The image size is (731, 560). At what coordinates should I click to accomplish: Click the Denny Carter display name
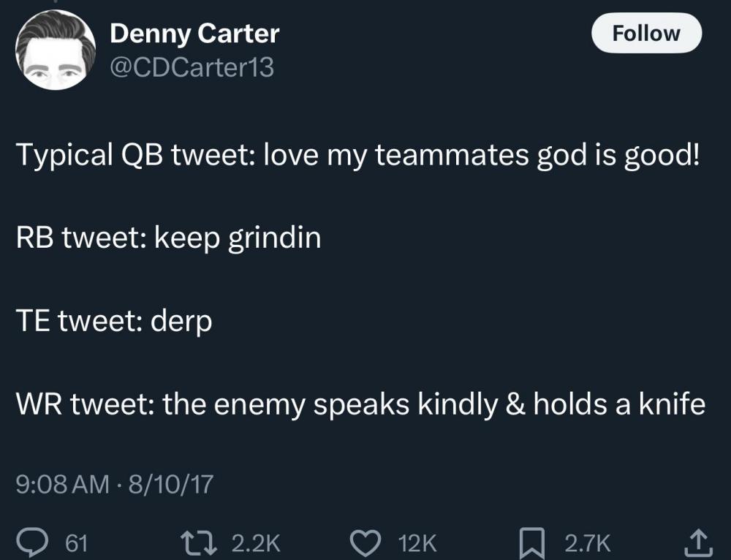point(194,33)
